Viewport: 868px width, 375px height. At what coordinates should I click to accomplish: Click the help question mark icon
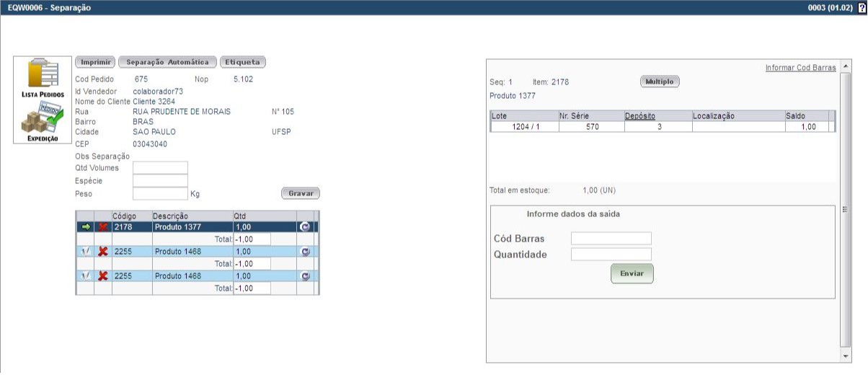pyautogui.click(x=862, y=7)
